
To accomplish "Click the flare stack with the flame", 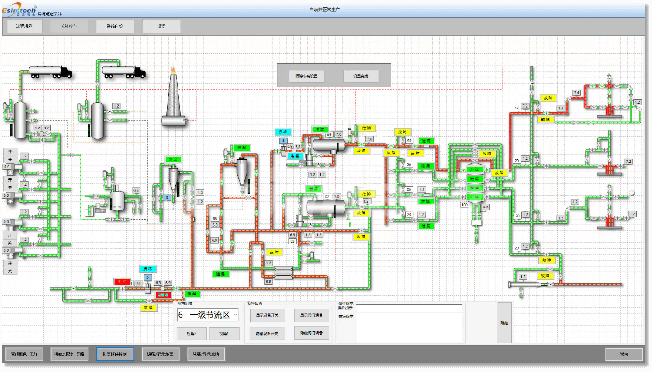I will click(x=174, y=98).
